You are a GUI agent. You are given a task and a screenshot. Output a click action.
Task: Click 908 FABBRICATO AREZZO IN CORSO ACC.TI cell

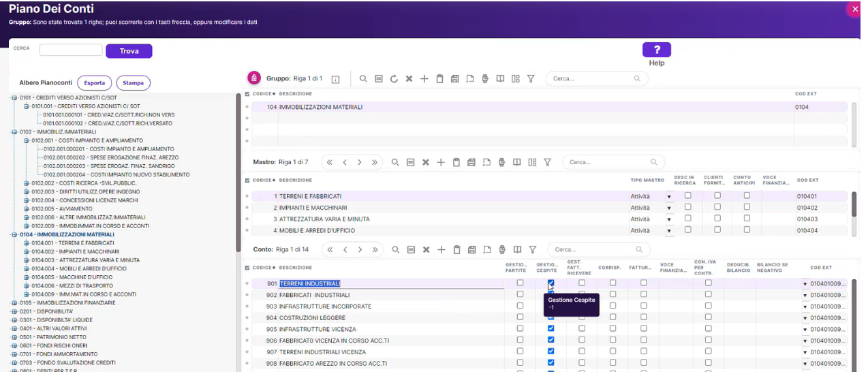391,363
